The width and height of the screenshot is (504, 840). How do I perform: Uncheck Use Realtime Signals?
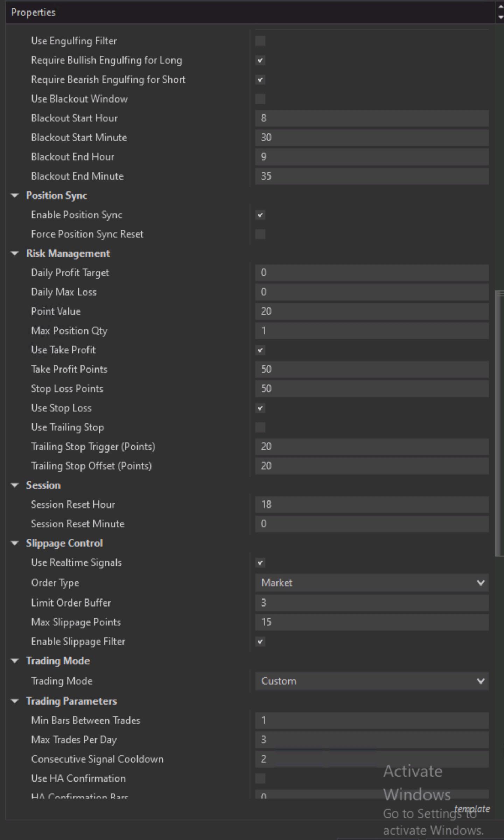tap(260, 563)
